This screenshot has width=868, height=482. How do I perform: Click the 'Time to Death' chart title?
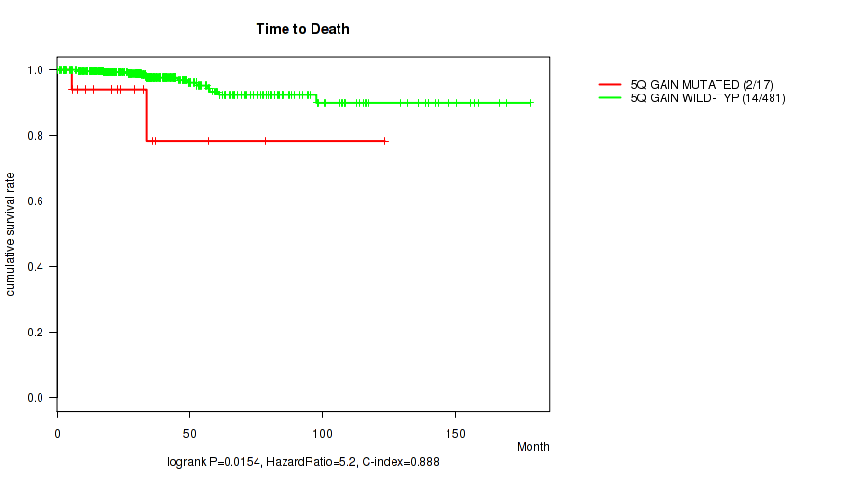click(x=303, y=29)
